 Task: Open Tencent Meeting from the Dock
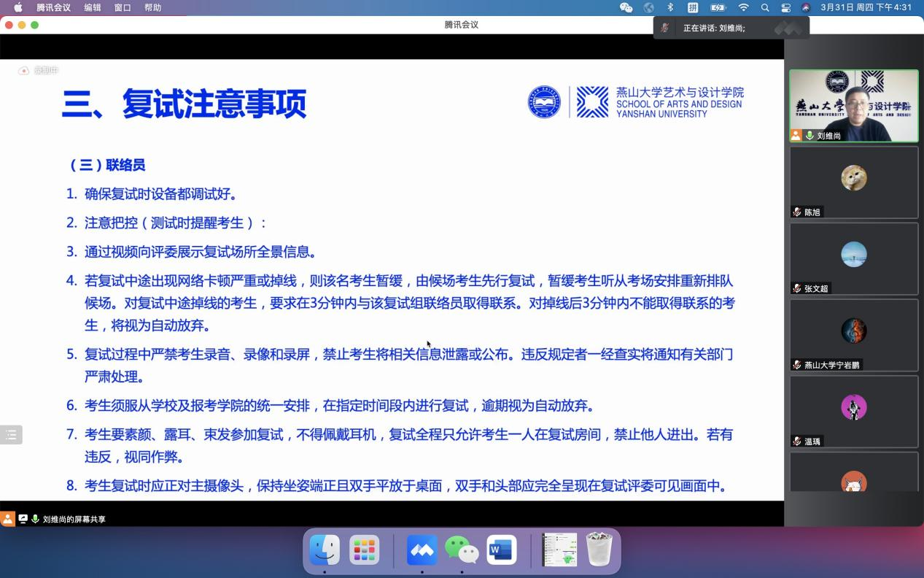pyautogui.click(x=422, y=550)
